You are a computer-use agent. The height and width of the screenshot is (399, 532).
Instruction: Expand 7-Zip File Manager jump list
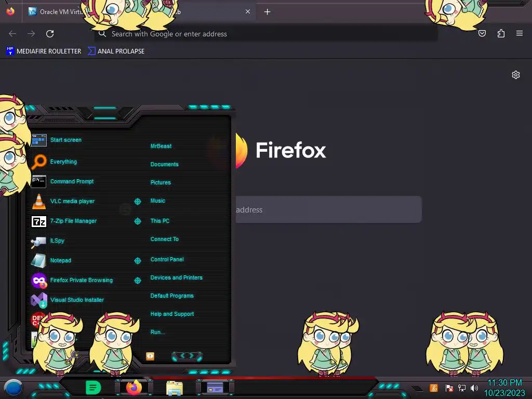137,221
